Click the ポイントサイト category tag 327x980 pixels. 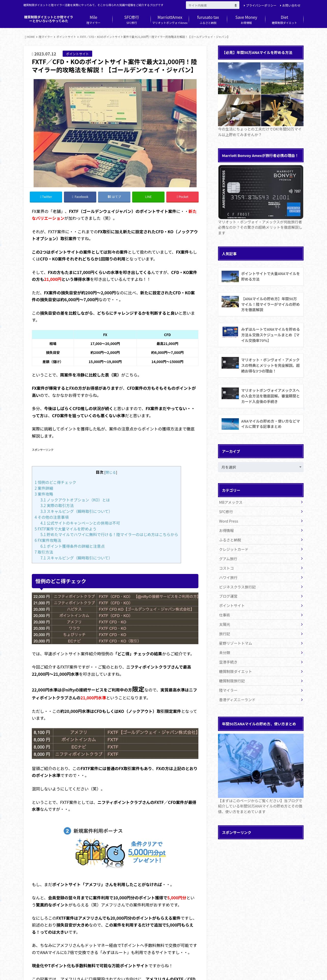(x=77, y=54)
